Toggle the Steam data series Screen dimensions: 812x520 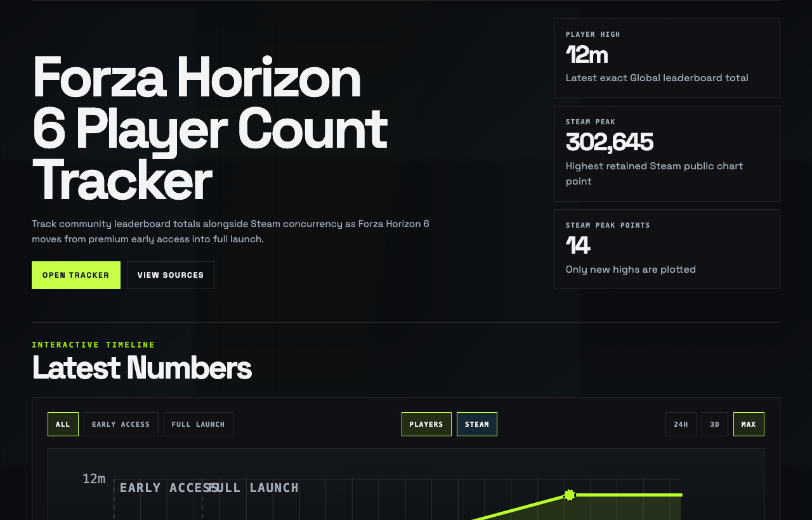(x=477, y=424)
